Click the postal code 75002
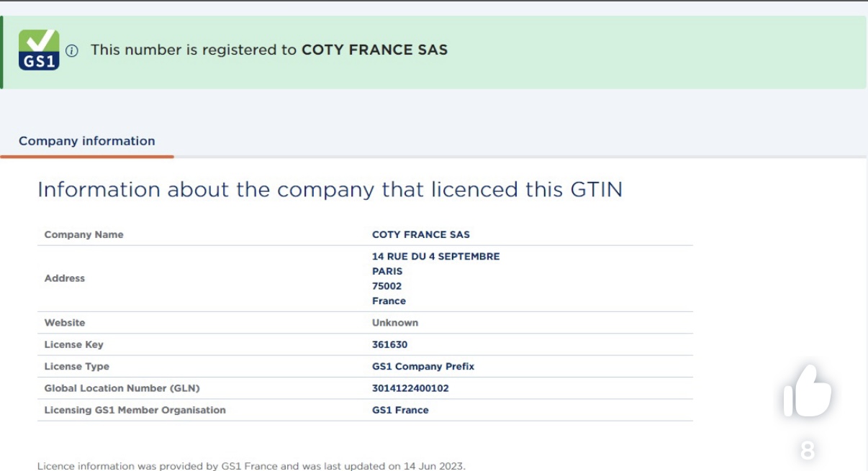Image resolution: width=868 pixels, height=471 pixels. [386, 286]
